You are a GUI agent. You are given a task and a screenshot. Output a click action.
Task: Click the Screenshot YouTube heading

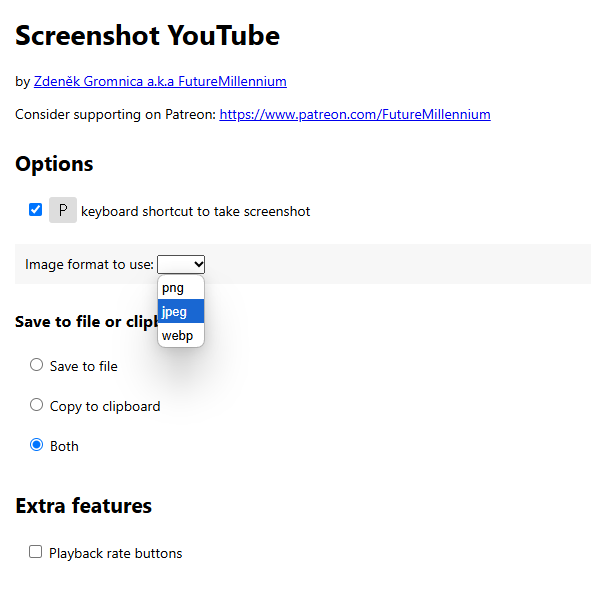(x=148, y=35)
